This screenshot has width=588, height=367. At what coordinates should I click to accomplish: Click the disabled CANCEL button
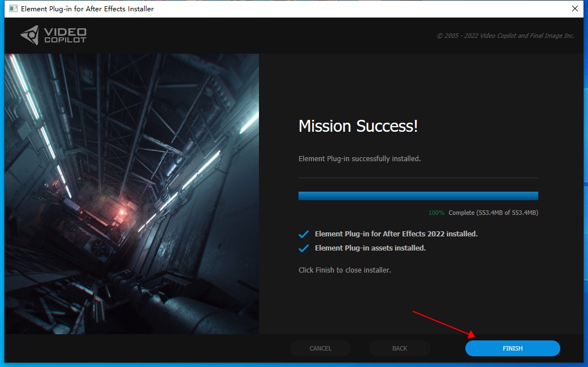[x=320, y=348]
